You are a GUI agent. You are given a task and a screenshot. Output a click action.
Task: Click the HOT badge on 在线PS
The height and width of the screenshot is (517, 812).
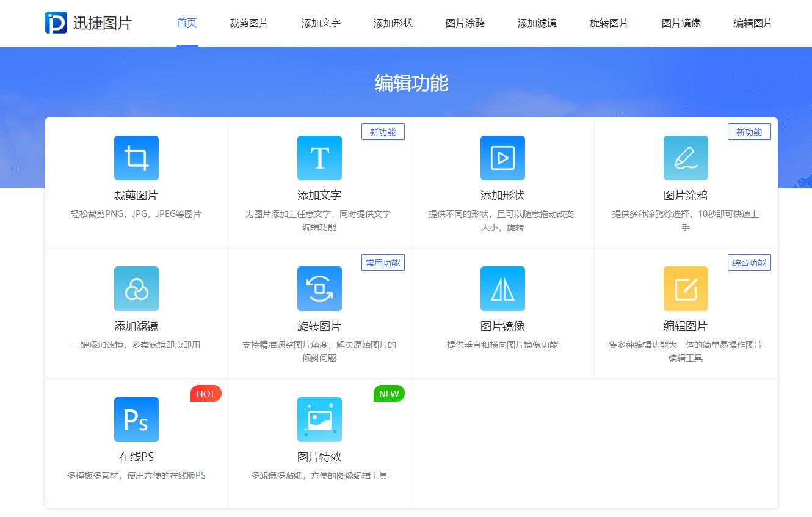206,394
